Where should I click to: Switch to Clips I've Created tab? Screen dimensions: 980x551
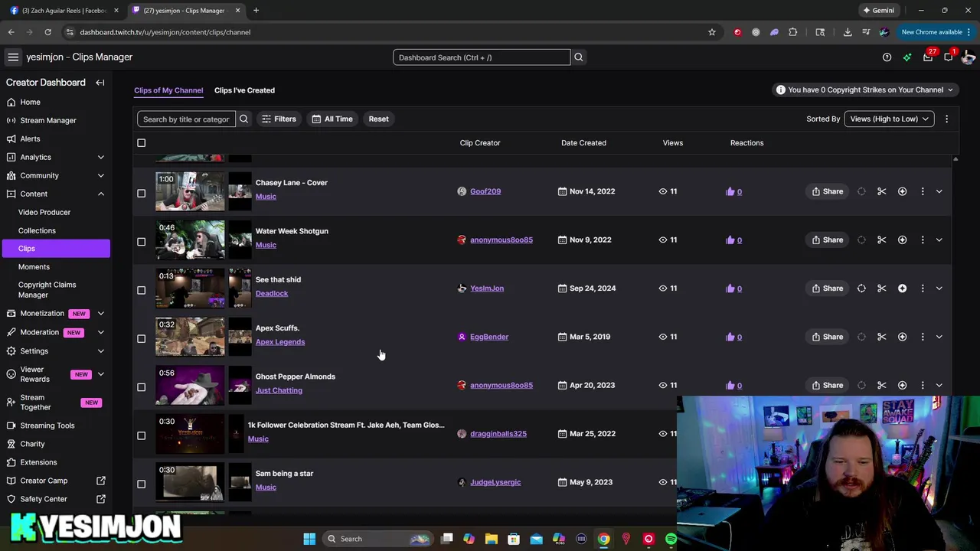(244, 90)
